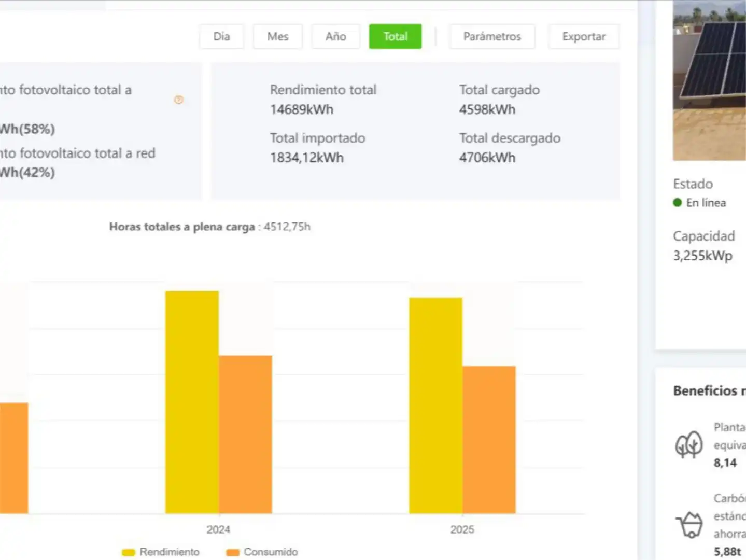Screen dimensions: 746x560
Task: Open the Parámetros button
Action: pos(492,37)
